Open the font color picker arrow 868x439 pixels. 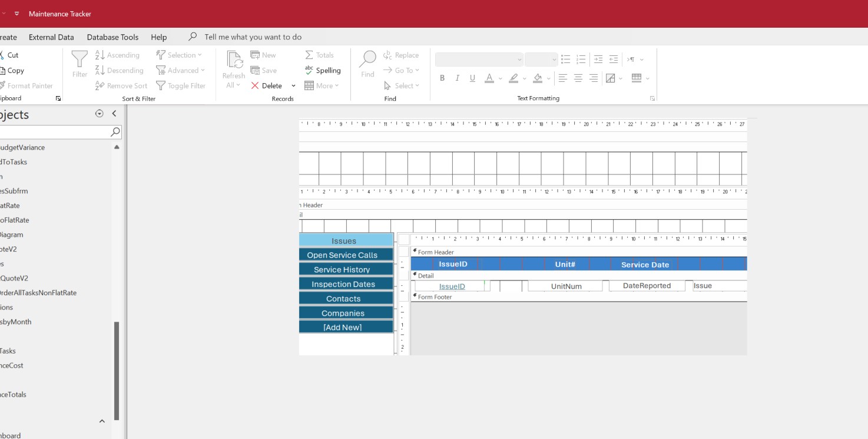coord(500,78)
